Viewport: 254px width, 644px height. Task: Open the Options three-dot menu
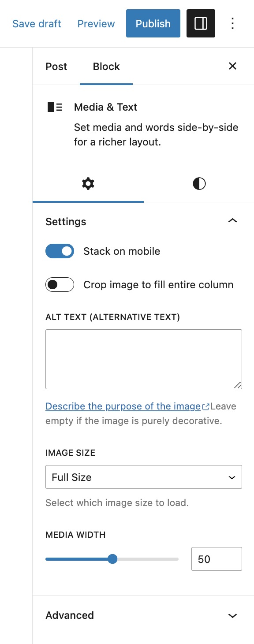click(232, 23)
